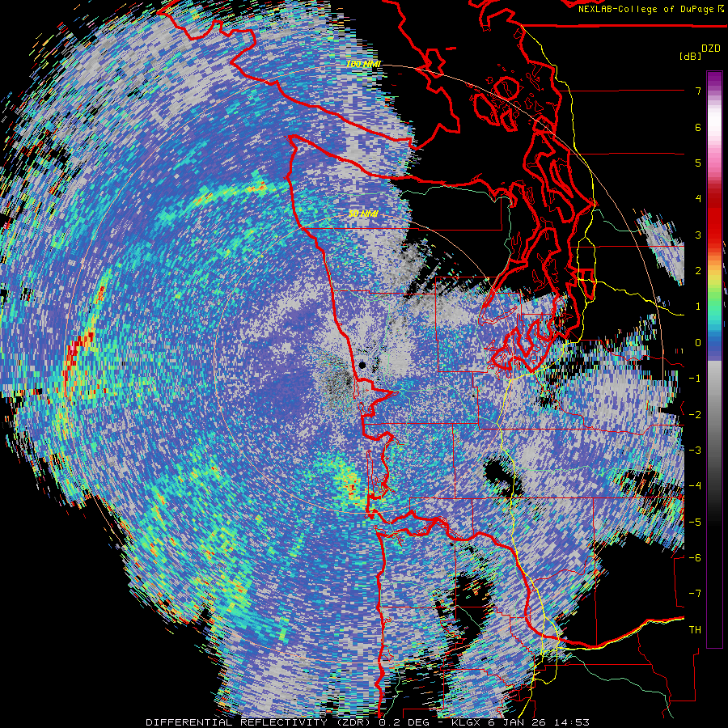The width and height of the screenshot is (728, 728).
Task: Click the -4 value on dB scale
Action: (x=695, y=485)
